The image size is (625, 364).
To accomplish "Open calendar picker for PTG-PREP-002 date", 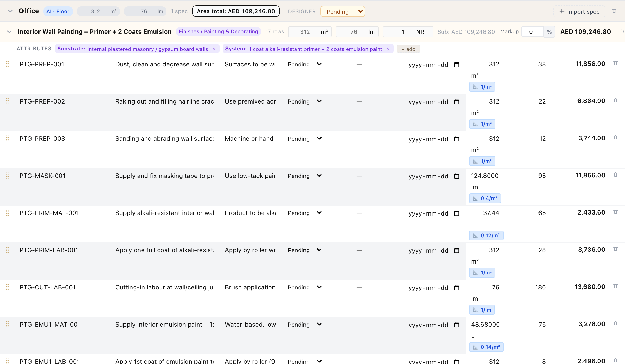I will click(x=457, y=102).
